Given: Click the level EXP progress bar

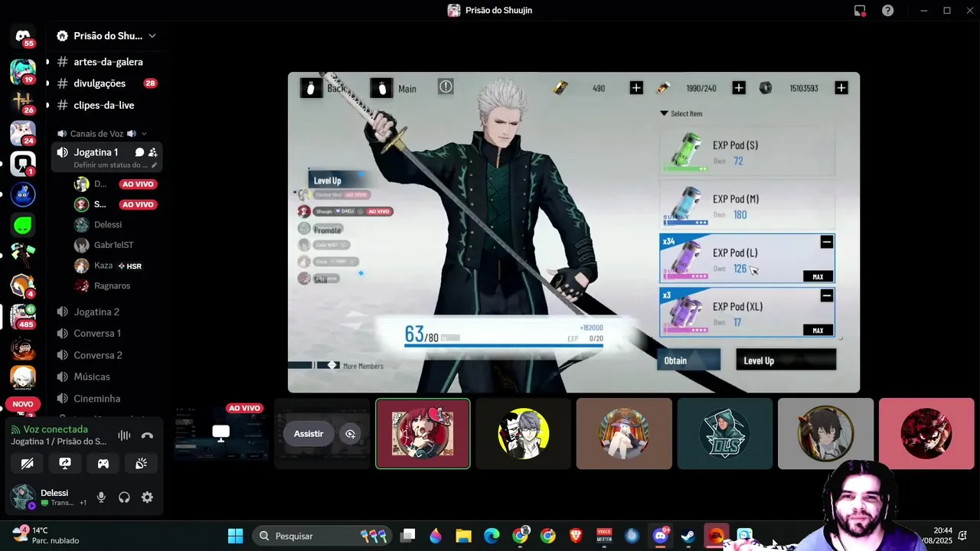Looking at the screenshot, I should coord(503,345).
